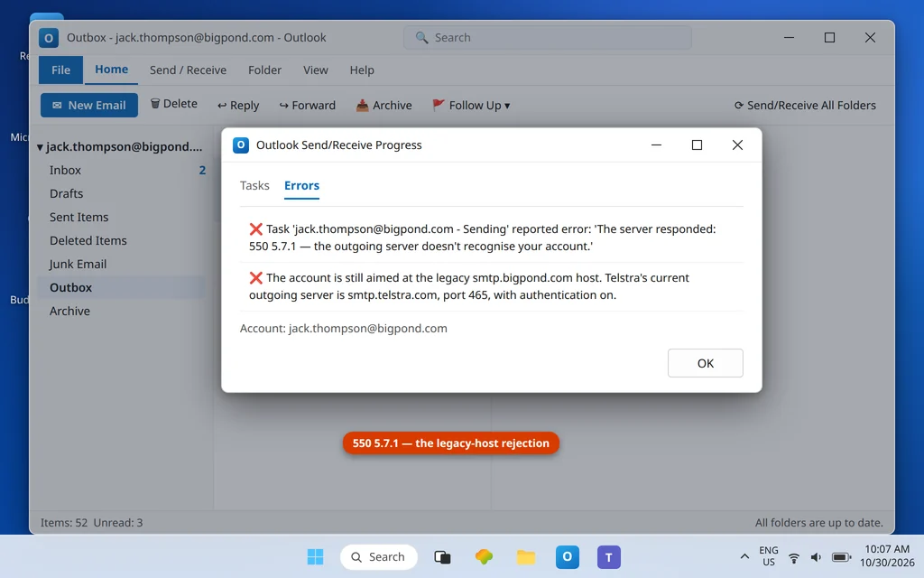This screenshot has height=578, width=924.
Task: Click the Outlook icon in the taskbar
Action: click(x=568, y=556)
